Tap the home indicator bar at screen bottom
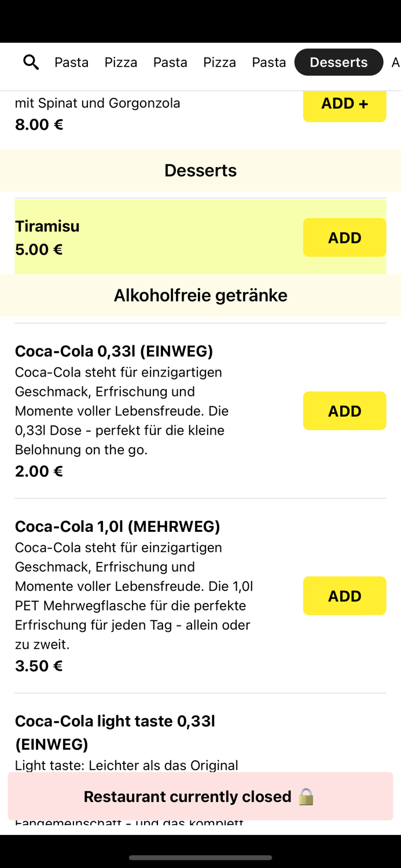Image resolution: width=401 pixels, height=868 pixels. (x=200, y=858)
